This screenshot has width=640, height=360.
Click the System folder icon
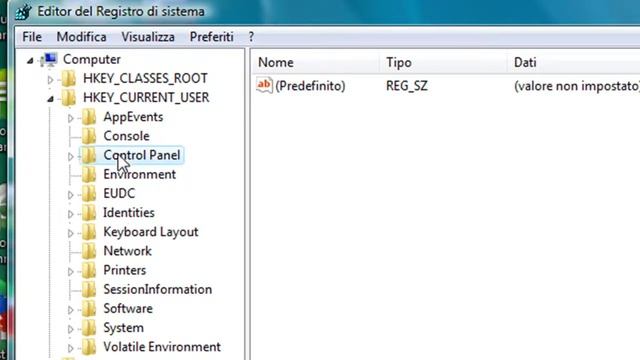89,328
